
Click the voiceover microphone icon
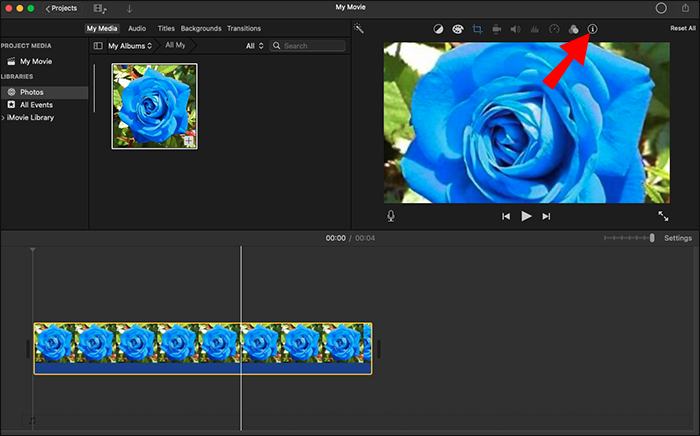tap(391, 216)
